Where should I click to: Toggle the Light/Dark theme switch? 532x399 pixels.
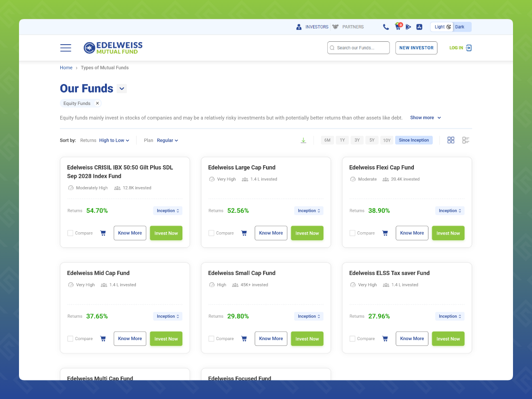[451, 27]
